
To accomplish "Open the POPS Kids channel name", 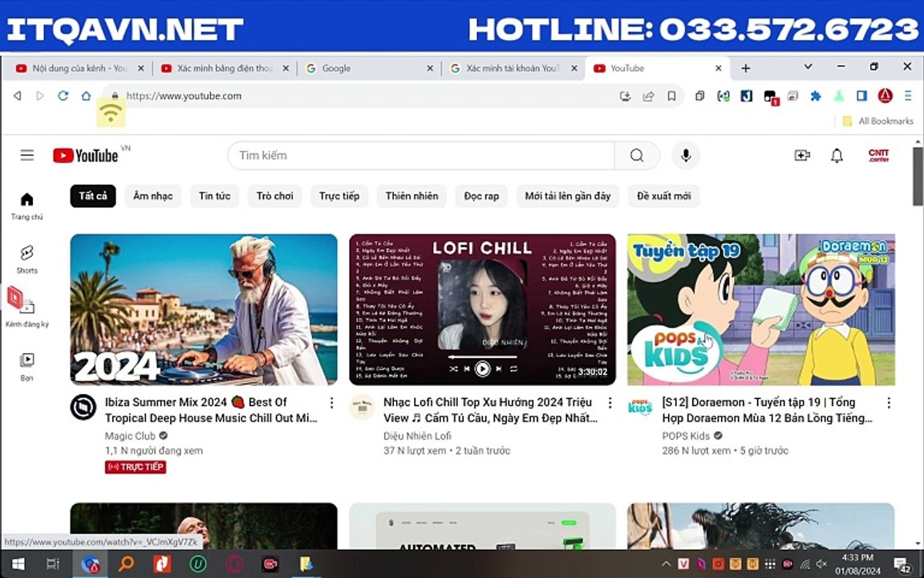I will point(686,436).
